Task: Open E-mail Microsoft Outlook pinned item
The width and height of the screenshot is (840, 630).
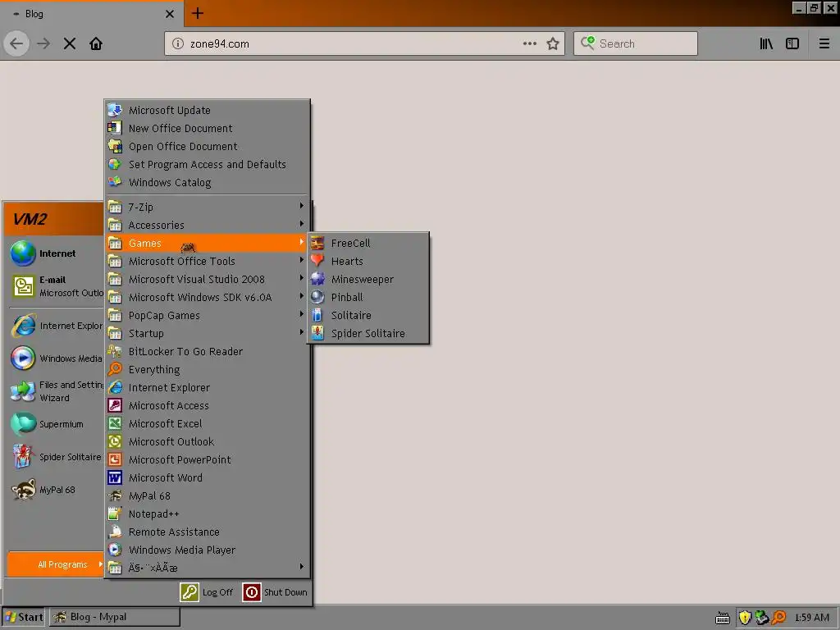Action: (55, 286)
